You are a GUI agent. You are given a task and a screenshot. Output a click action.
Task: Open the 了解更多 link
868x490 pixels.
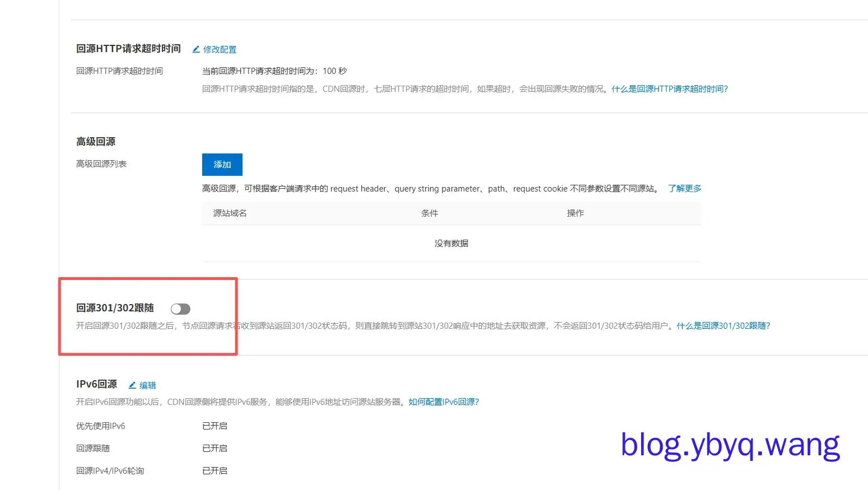(x=684, y=189)
